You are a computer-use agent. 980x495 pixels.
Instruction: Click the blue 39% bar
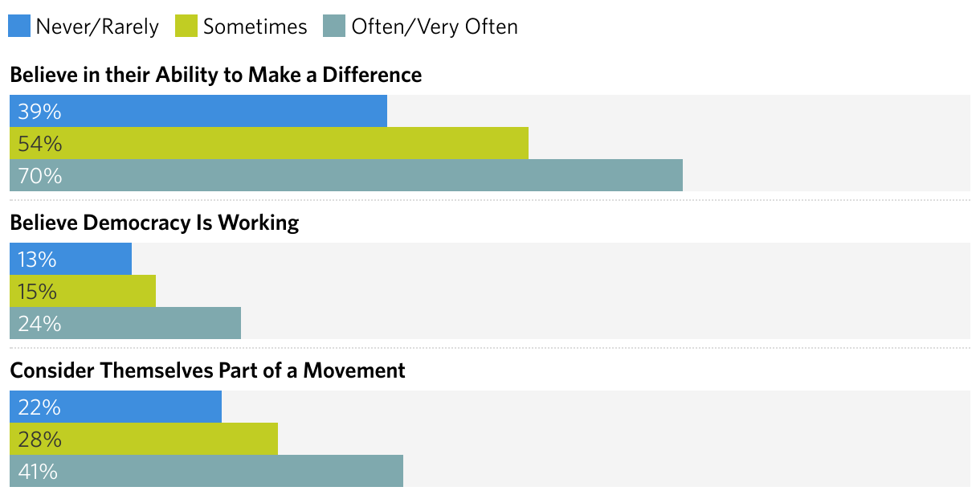(x=198, y=111)
